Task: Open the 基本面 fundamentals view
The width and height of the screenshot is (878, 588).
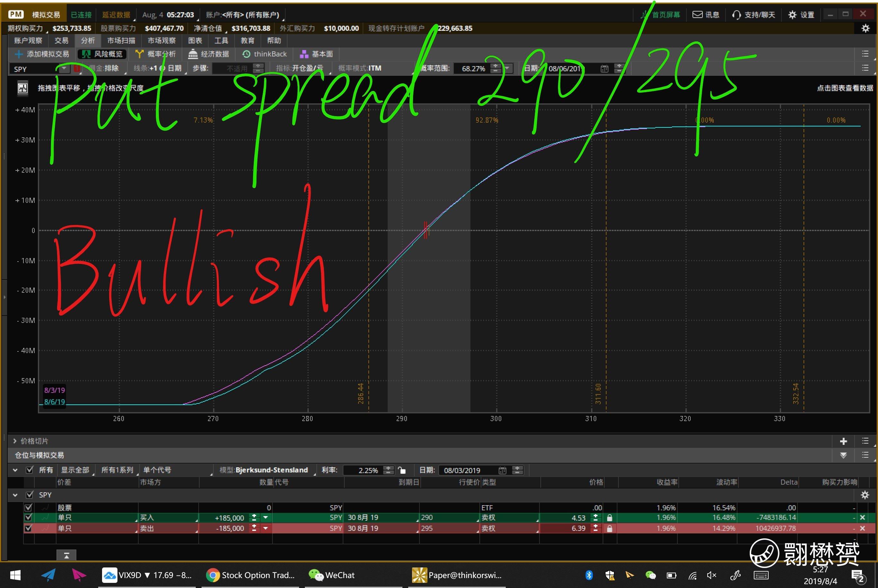Action: 317,54
